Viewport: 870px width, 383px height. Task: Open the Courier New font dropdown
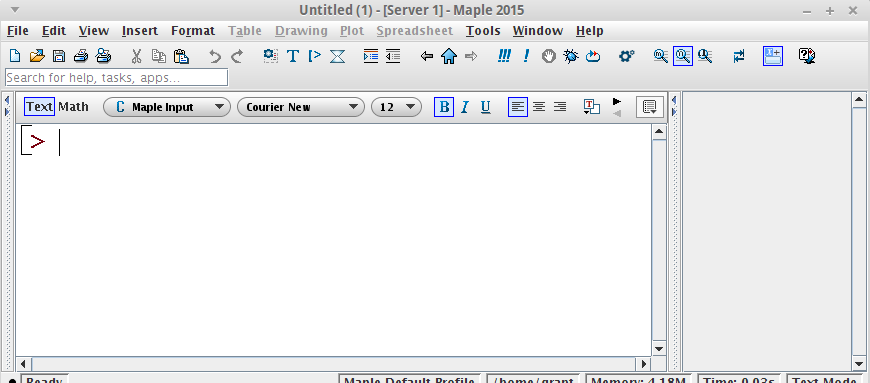coord(301,107)
